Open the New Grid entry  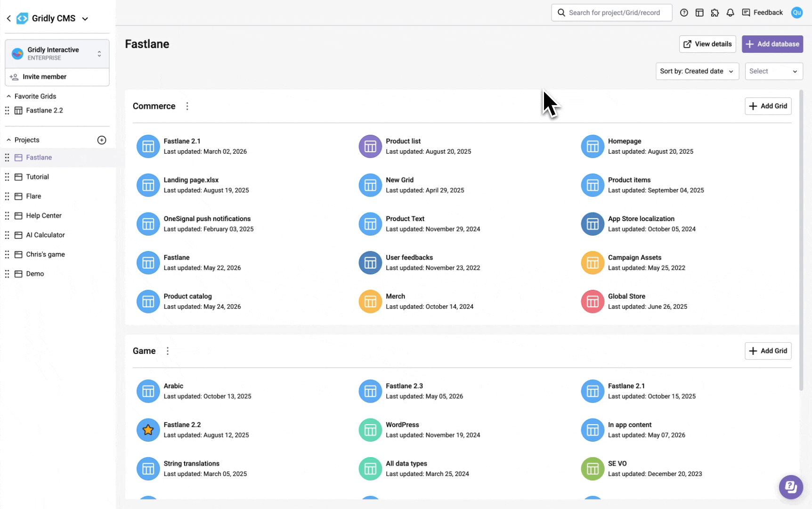(399, 180)
